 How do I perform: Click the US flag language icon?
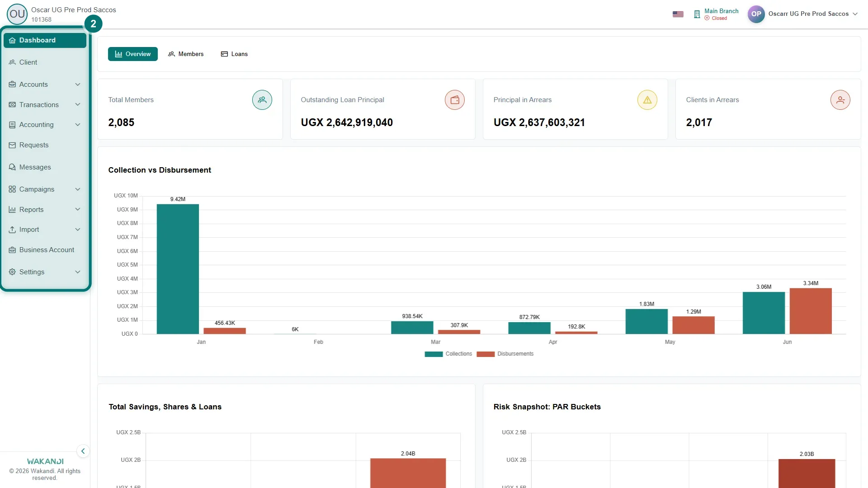[x=678, y=14]
